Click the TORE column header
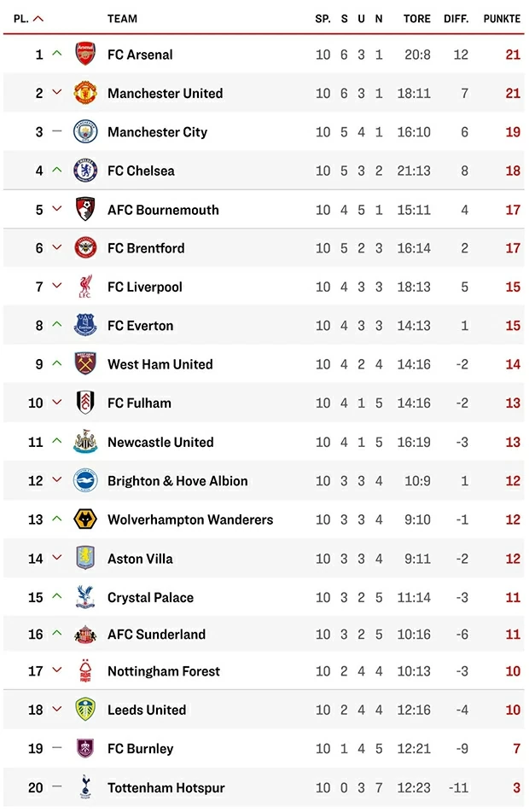The width and height of the screenshot is (529, 812). point(417,19)
